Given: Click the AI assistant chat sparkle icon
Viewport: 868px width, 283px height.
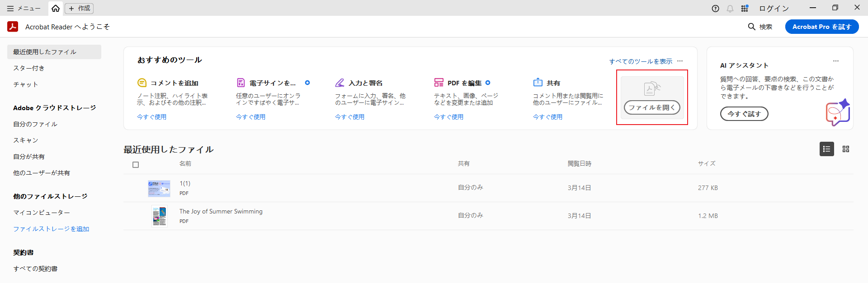Looking at the screenshot, I should coord(838,113).
